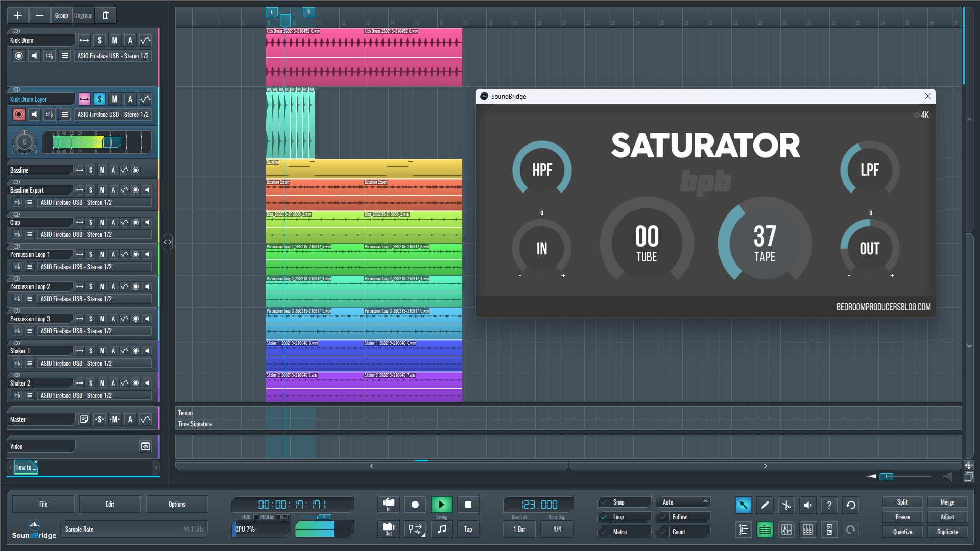The height and width of the screenshot is (551, 980).
Task: Toggle Kick Drum Layer input routing arrow
Action: point(84,100)
